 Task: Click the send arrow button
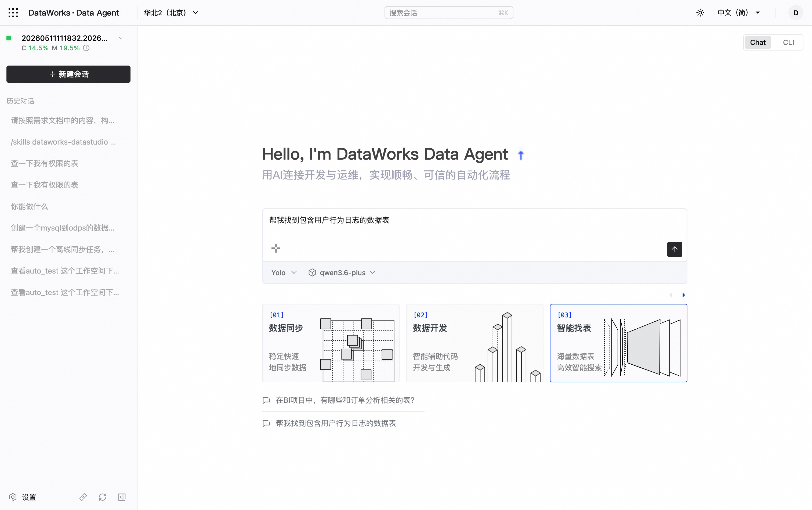point(675,249)
